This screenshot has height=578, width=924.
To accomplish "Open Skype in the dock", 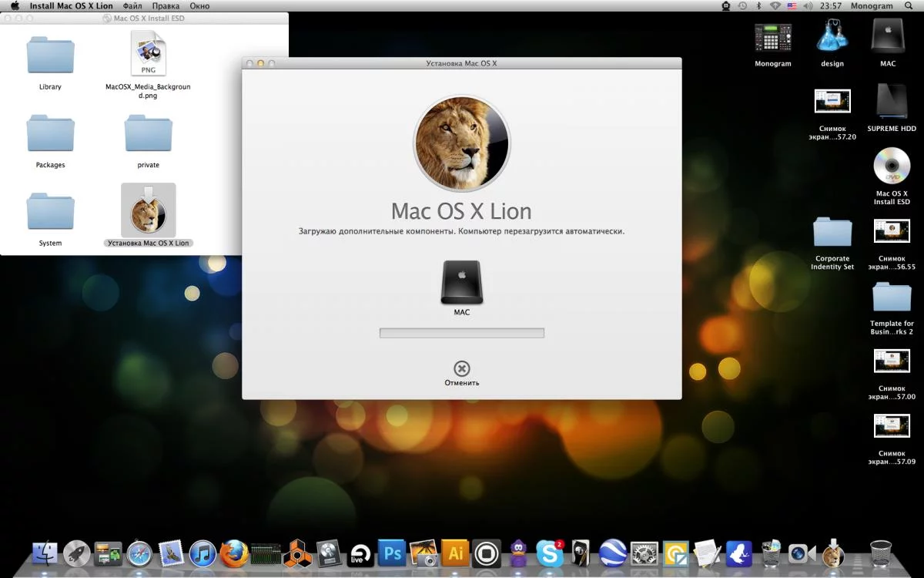I will pos(549,553).
